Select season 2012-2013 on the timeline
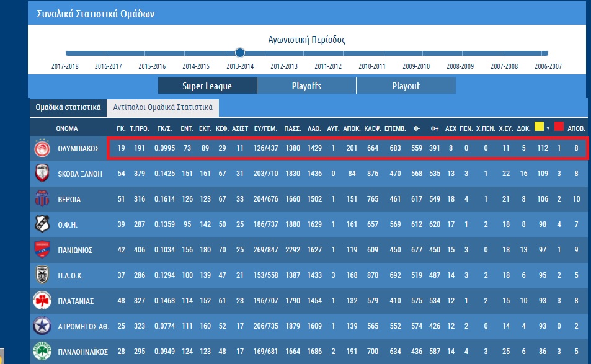Image resolution: width=591 pixels, height=364 pixels. [284, 66]
